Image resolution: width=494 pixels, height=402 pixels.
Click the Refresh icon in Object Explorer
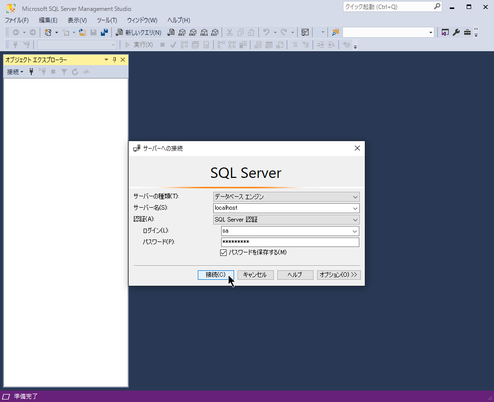[75, 72]
